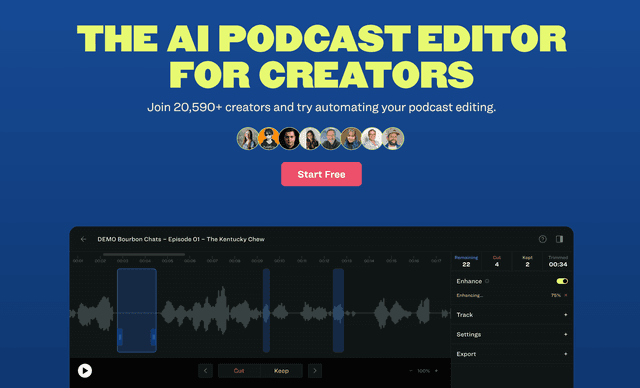Image resolution: width=640 pixels, height=388 pixels.
Task: Click the 00:14 timeline tick label
Action: click(369, 261)
